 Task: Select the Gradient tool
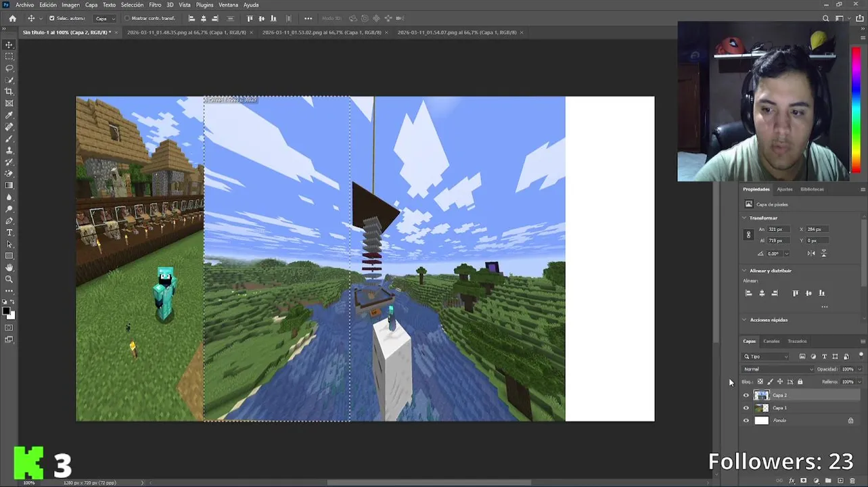coord(9,185)
